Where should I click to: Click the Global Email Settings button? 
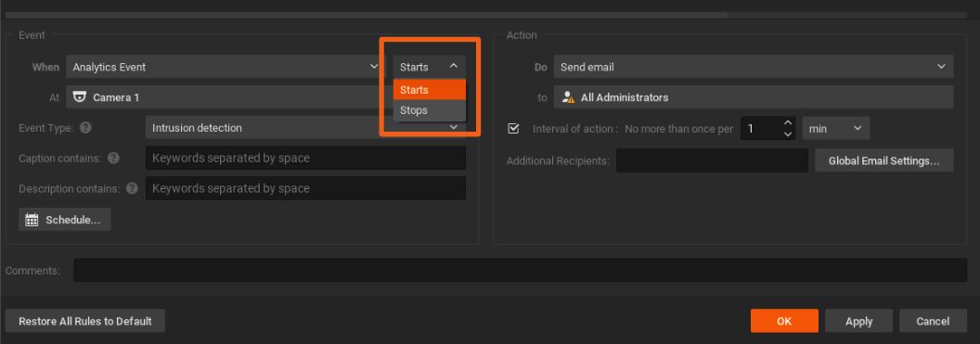883,160
